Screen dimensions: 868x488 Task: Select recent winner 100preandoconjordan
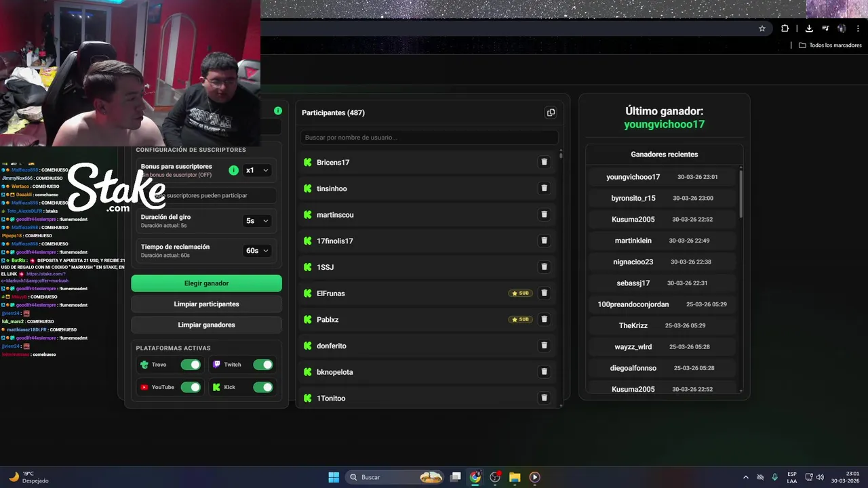(x=633, y=304)
